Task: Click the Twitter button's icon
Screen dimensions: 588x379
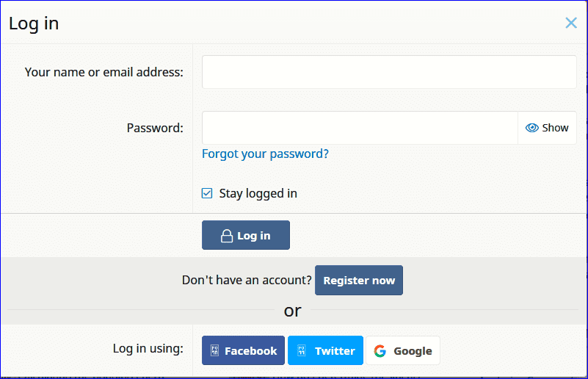Action: pos(301,350)
